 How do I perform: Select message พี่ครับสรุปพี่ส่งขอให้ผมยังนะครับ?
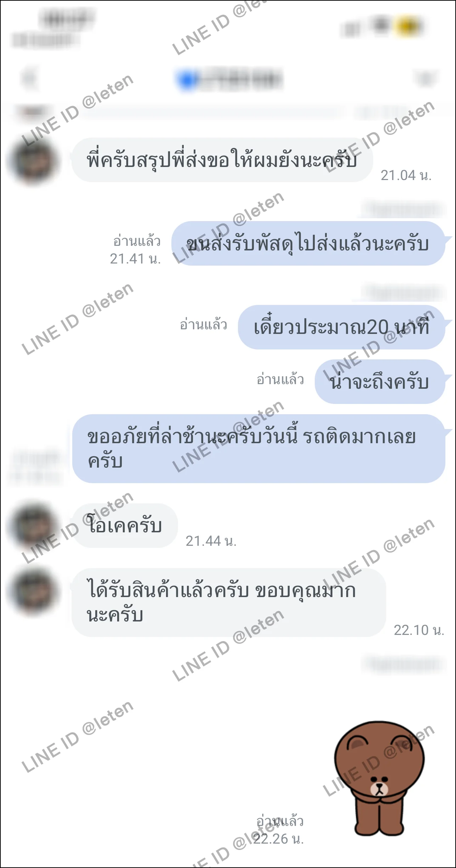pos(222,160)
